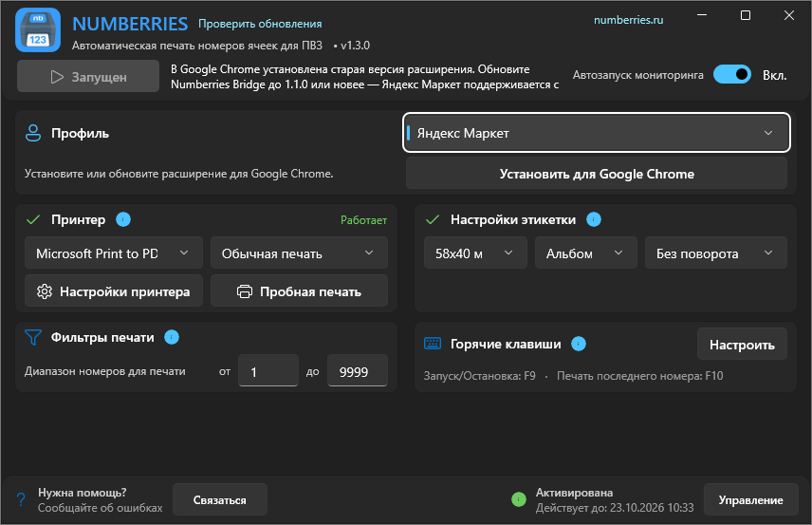Viewport: 812px width, 525px height.
Task: Click the Numberries app logo icon
Action: [38, 30]
